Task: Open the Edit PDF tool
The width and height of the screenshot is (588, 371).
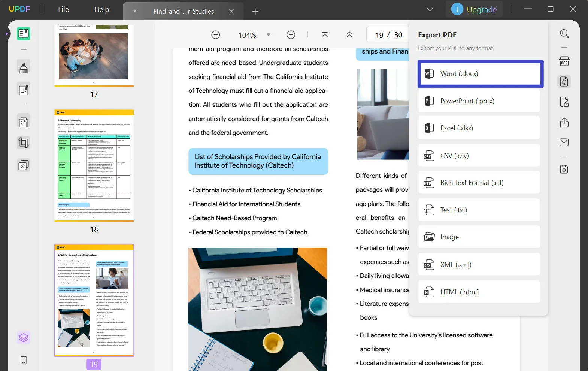Action: click(x=24, y=90)
